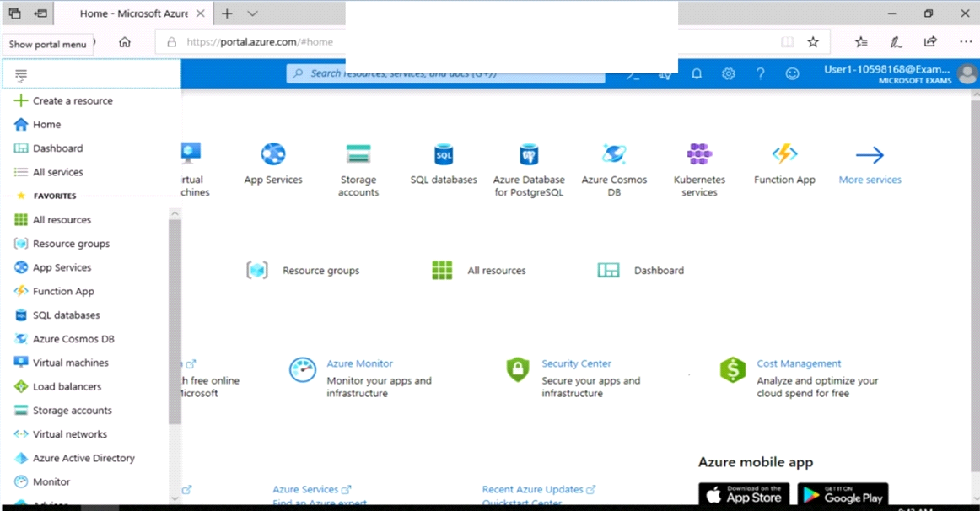Open Virtual machines in favorites list
The width and height of the screenshot is (980, 511).
click(71, 363)
